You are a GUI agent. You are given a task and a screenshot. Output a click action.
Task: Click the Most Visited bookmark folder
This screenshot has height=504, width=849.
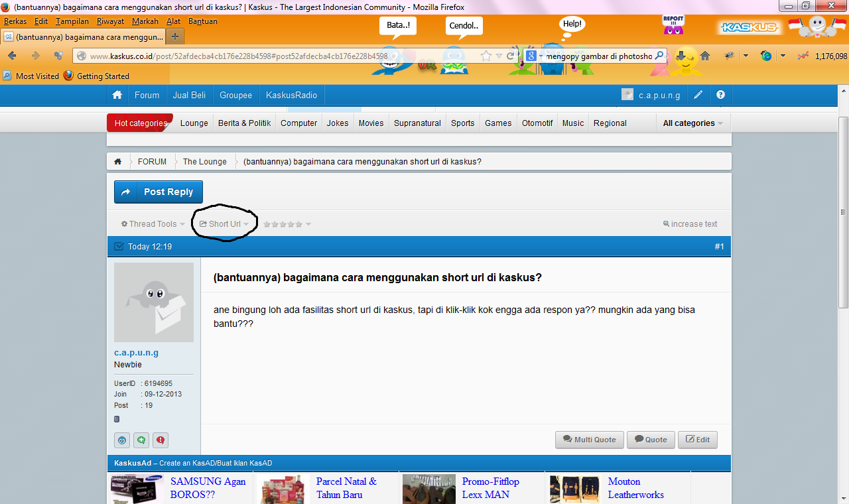[31, 76]
